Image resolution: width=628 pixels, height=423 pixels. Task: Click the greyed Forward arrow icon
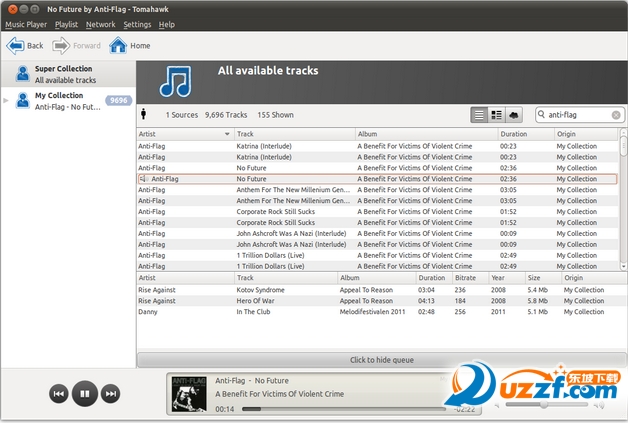(x=61, y=46)
